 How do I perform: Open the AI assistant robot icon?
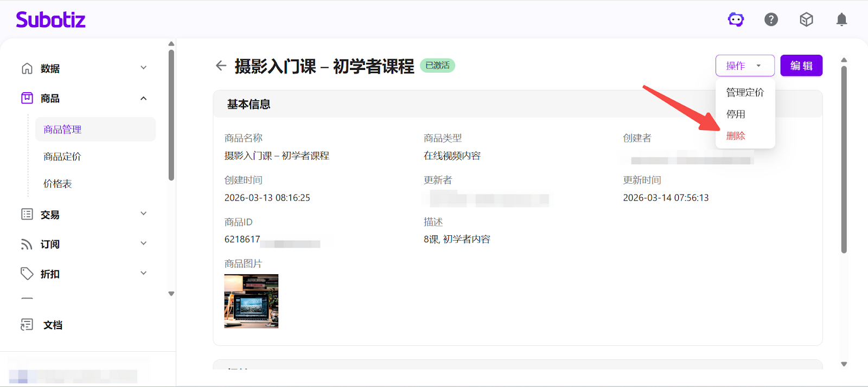click(736, 20)
